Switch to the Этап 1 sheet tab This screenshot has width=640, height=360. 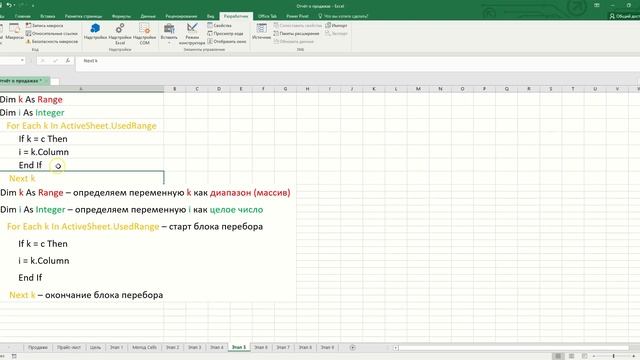point(116,347)
